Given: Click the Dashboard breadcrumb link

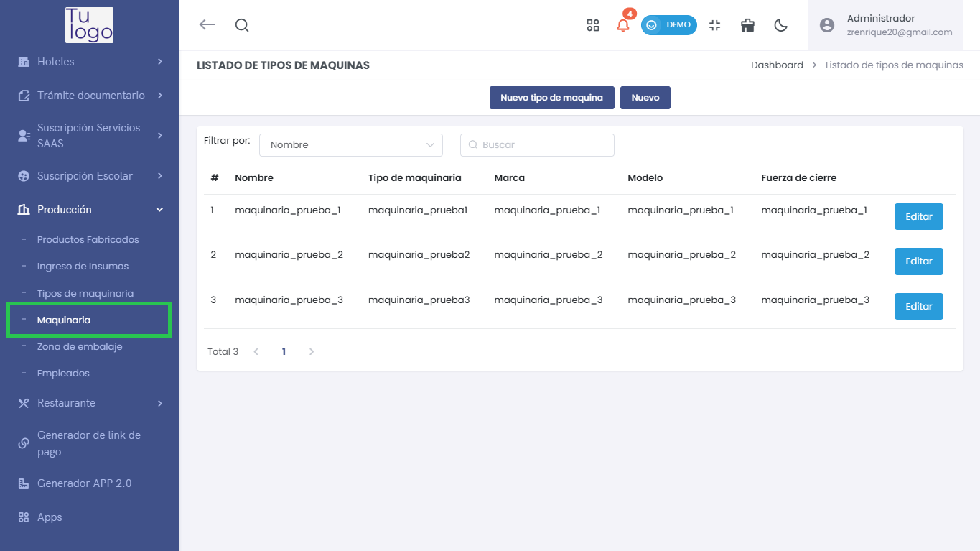Looking at the screenshot, I should coord(777,65).
